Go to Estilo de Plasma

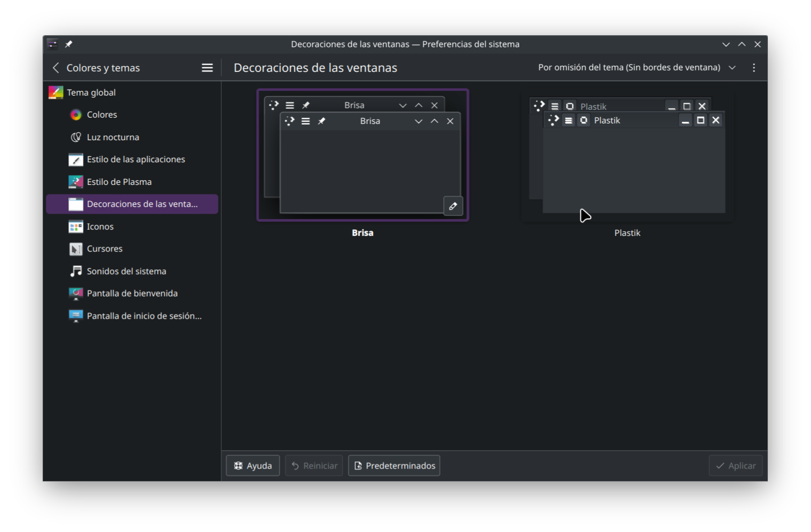click(132, 182)
